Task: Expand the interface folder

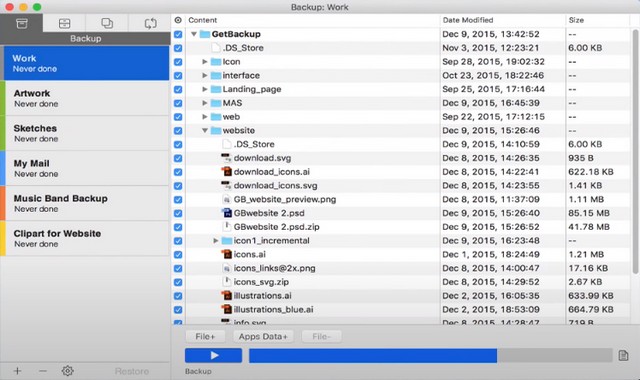Action: point(205,76)
